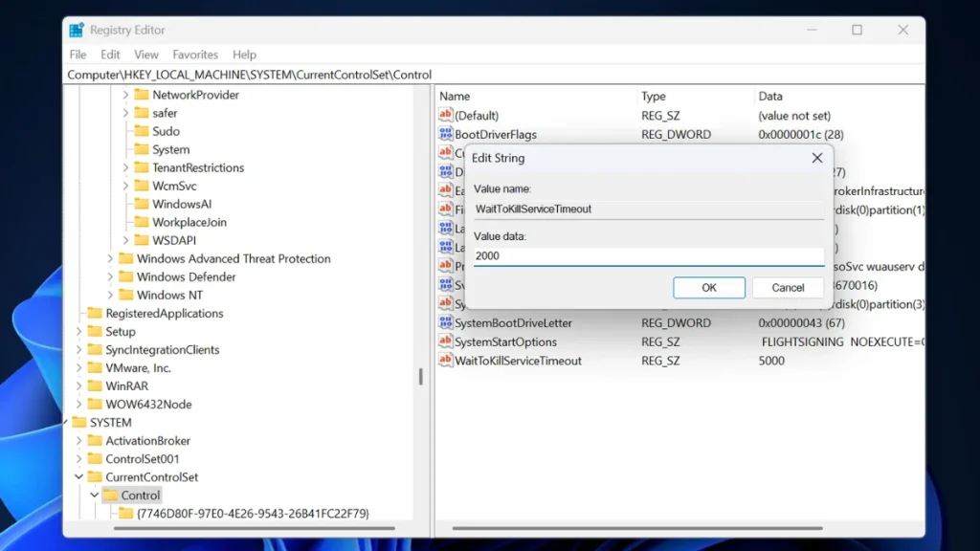The image size is (980, 551).
Task: Close the Edit String dialog
Action: pyautogui.click(x=817, y=158)
